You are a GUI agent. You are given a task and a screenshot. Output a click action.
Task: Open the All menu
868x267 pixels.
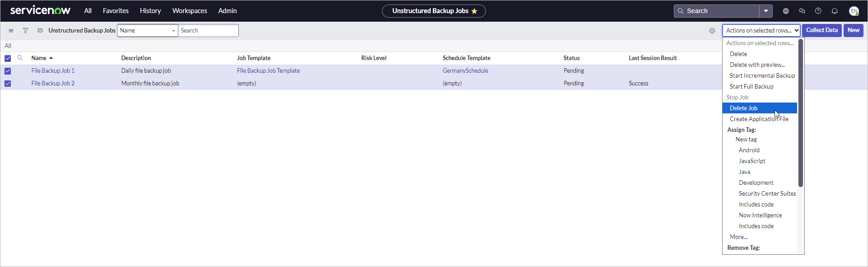click(88, 11)
